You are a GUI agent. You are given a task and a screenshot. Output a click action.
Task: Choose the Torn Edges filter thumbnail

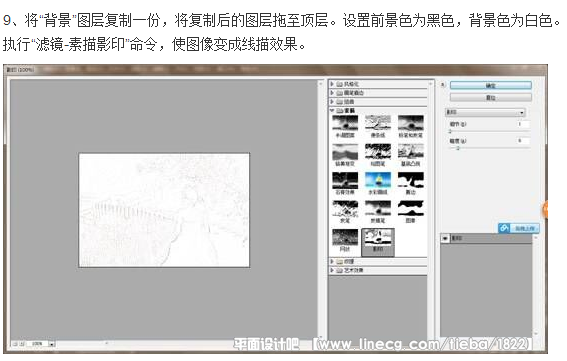pyautogui.click(x=410, y=183)
